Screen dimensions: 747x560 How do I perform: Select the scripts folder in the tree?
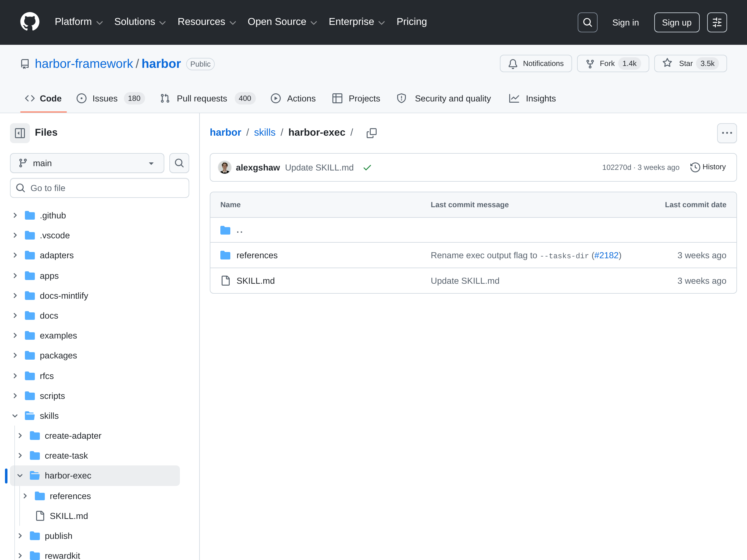point(52,396)
